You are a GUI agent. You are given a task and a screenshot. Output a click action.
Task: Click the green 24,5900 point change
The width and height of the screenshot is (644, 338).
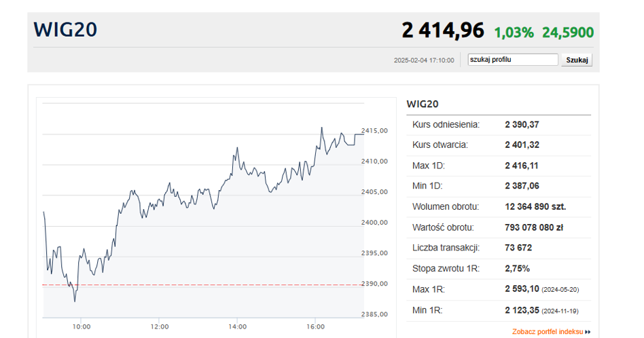pyautogui.click(x=568, y=32)
